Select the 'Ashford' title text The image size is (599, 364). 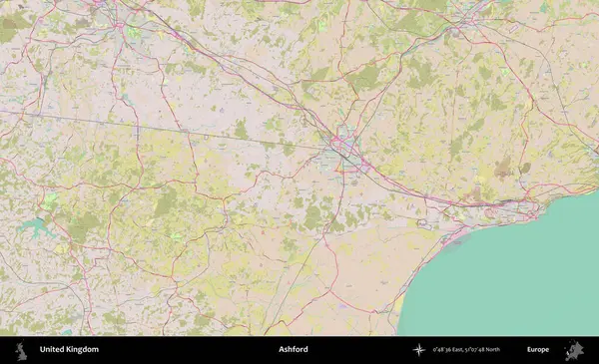[x=293, y=349]
